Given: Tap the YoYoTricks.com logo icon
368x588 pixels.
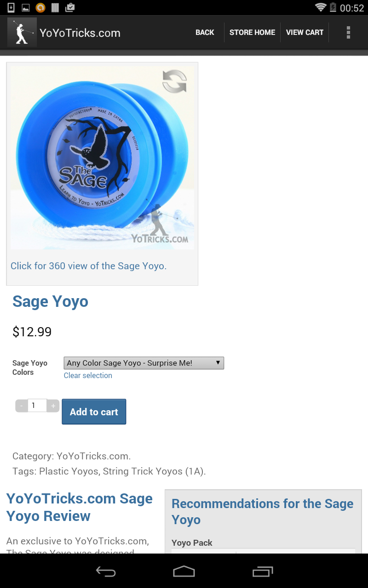Looking at the screenshot, I should pyautogui.click(x=22, y=32).
